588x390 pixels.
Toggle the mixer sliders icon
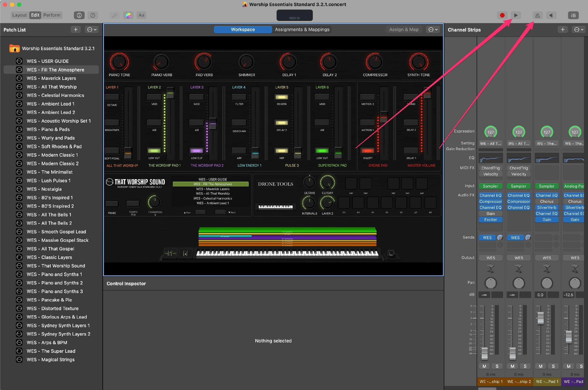click(x=573, y=15)
